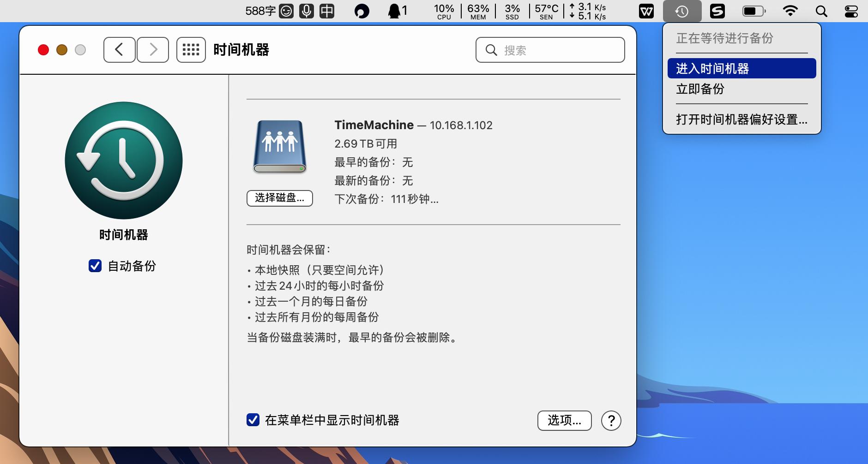Open the Wi-Fi status menu
868x464 pixels.
[x=791, y=11]
